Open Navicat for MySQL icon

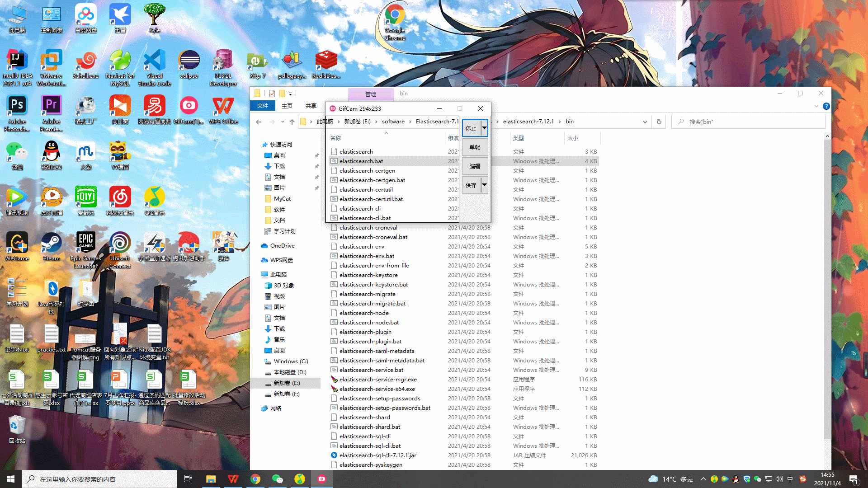click(120, 68)
